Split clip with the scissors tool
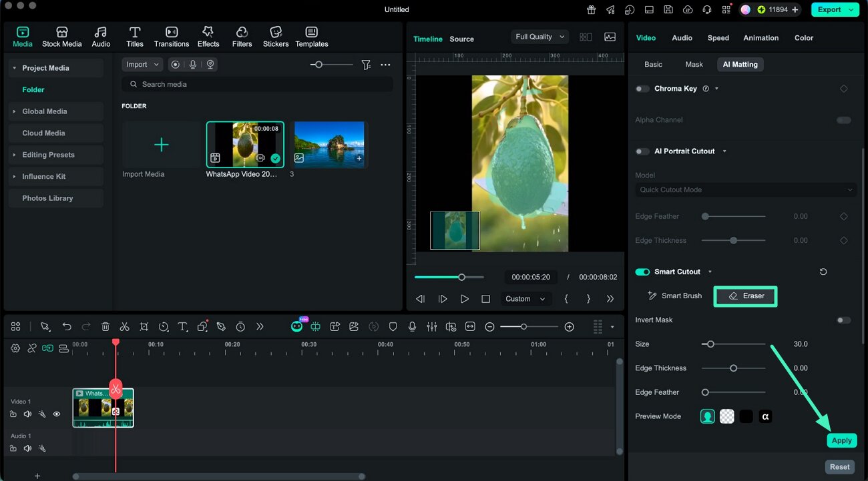868x481 pixels. (124, 326)
